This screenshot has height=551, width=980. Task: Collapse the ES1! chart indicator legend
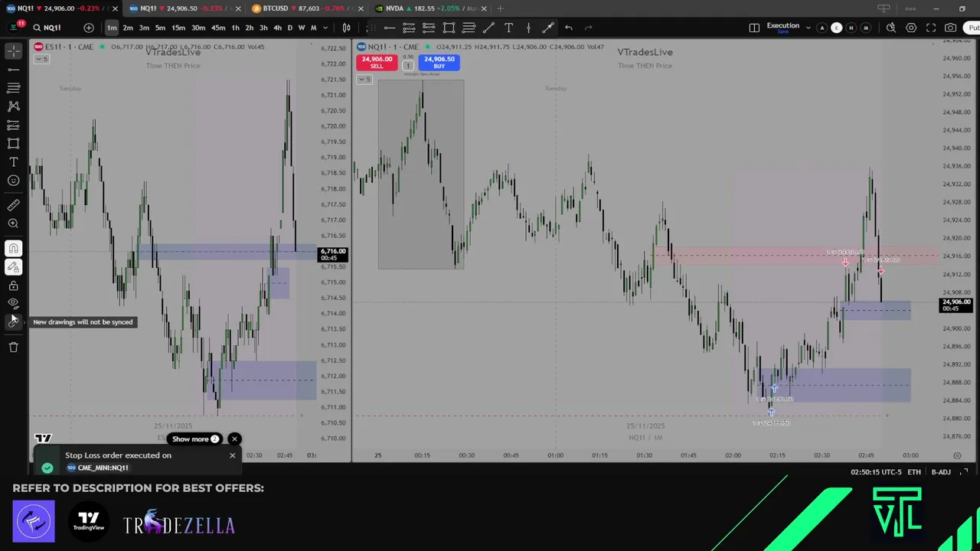[41, 59]
